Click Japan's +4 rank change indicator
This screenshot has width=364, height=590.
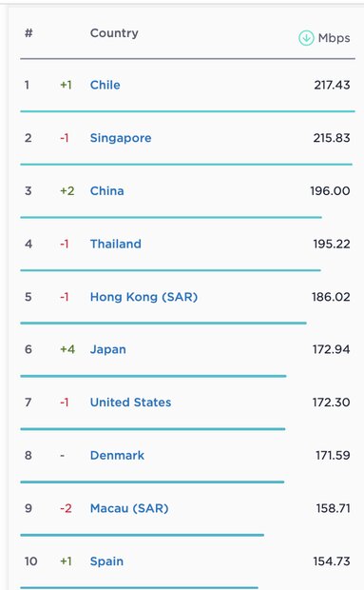click(x=67, y=349)
